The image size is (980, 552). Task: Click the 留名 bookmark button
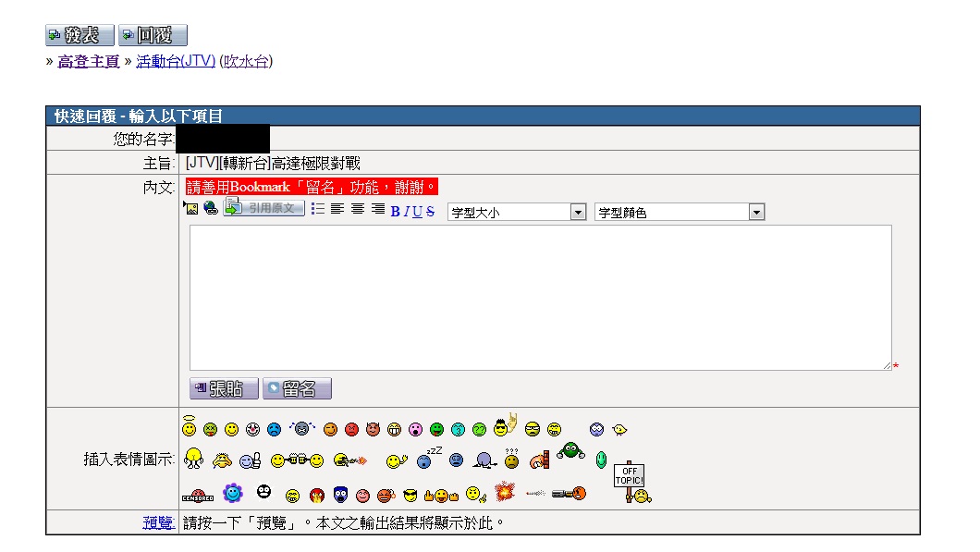297,389
